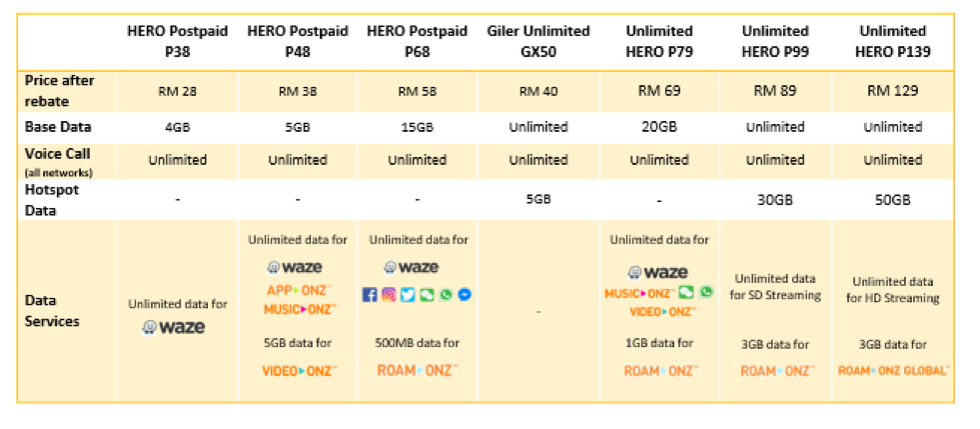Image resolution: width=980 pixels, height=429 pixels.
Task: Click the WeChat icon in the P68 column
Action: coord(427,294)
